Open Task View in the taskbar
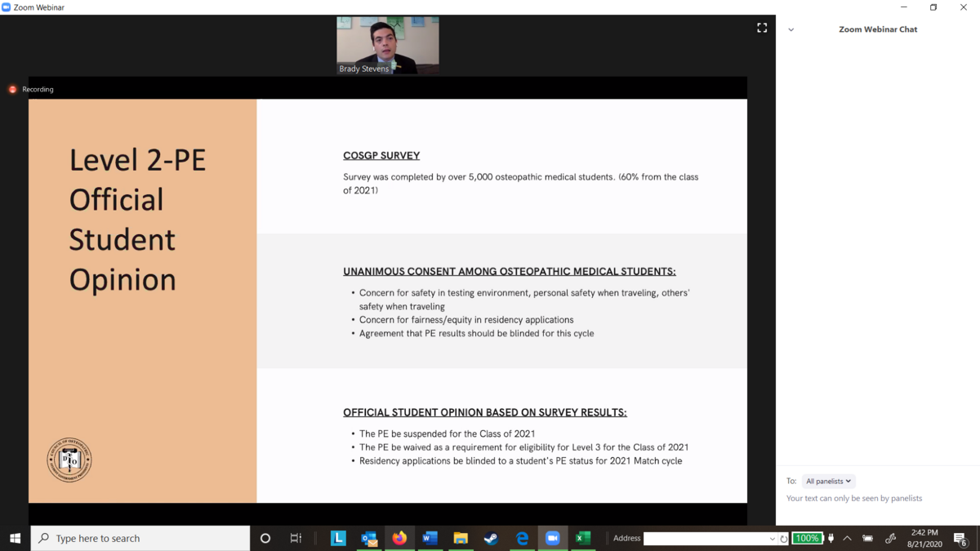The width and height of the screenshot is (980, 551). (296, 538)
